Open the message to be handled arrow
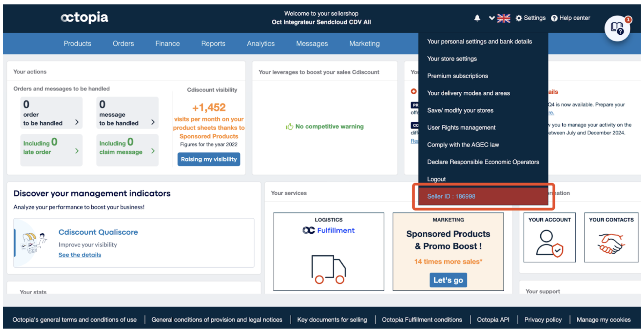This screenshot has height=334, width=644. point(153,122)
